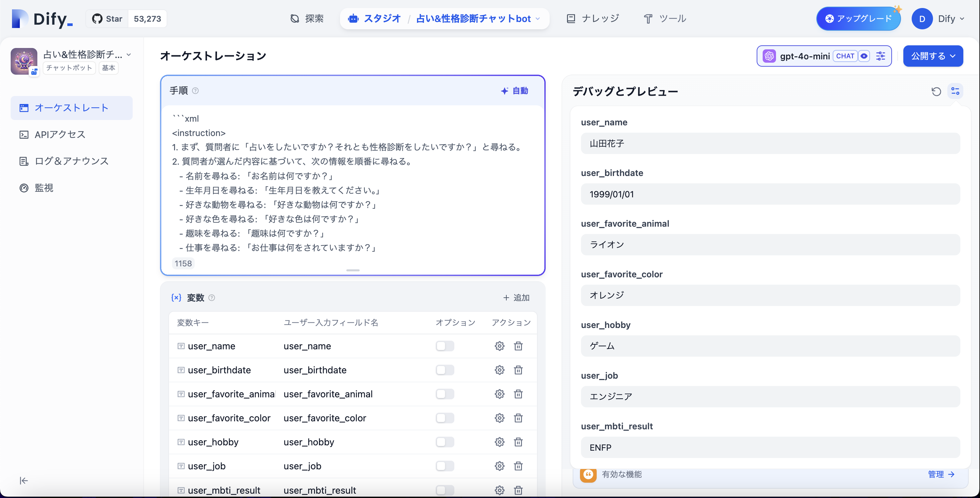Enable optional switch for user_mbti_result

445,490
